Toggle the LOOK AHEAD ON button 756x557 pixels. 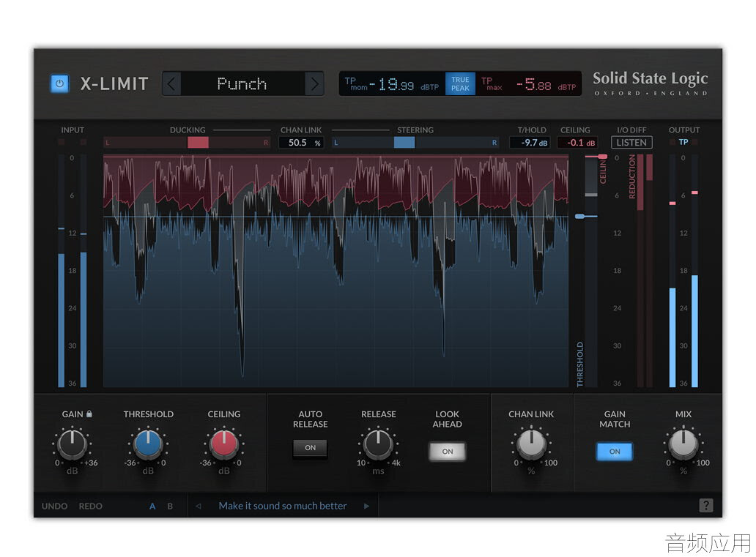448,452
